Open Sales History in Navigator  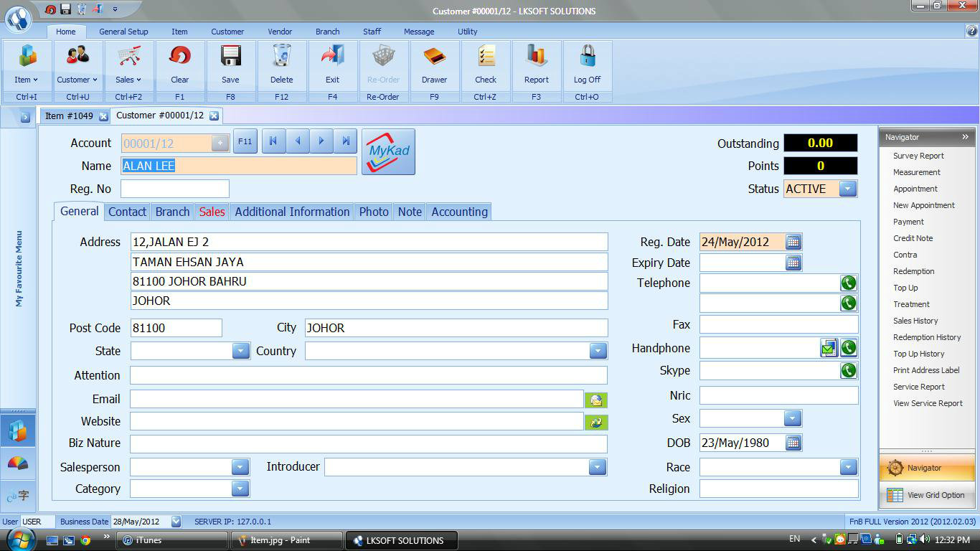[915, 321]
